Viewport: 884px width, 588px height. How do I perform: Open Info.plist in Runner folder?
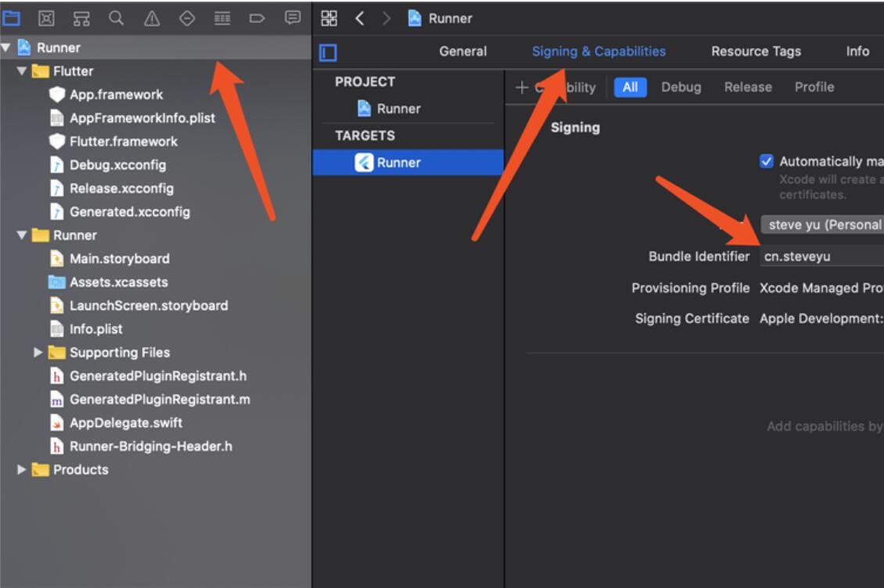96,329
